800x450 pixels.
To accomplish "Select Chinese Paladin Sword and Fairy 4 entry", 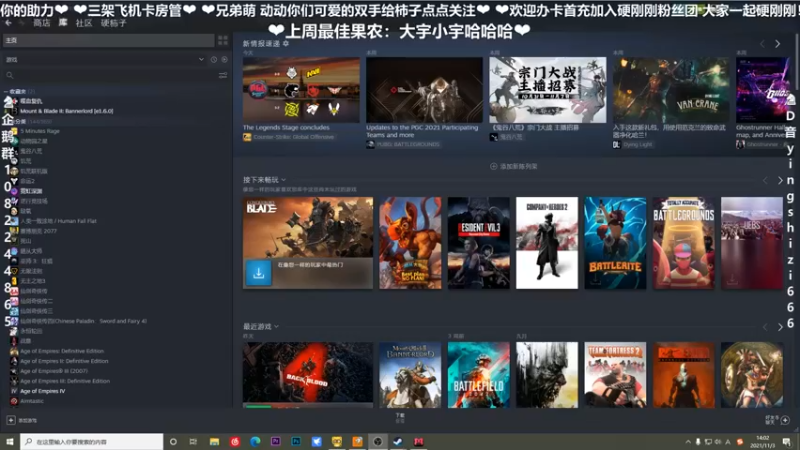I will [x=83, y=321].
